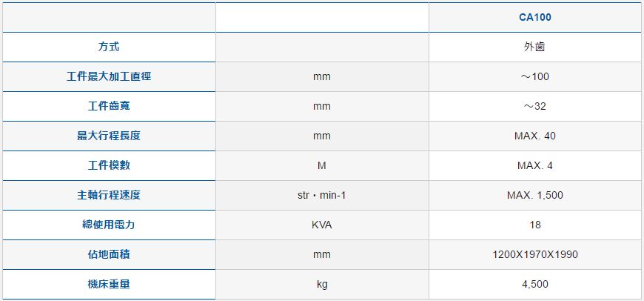The height and width of the screenshot is (301, 644).
Task: Select the 工件最大加工直徑 row label
Action: tap(109, 76)
